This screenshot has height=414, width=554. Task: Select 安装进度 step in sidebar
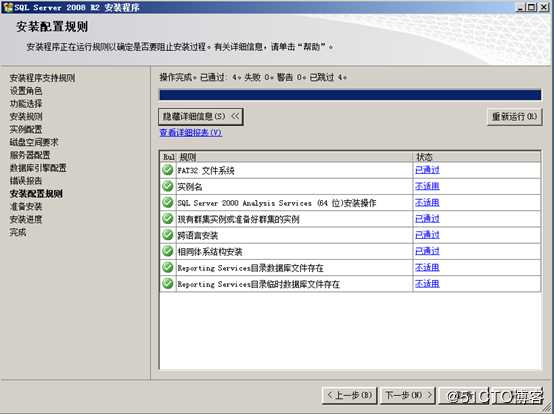pyautogui.click(x=26, y=219)
